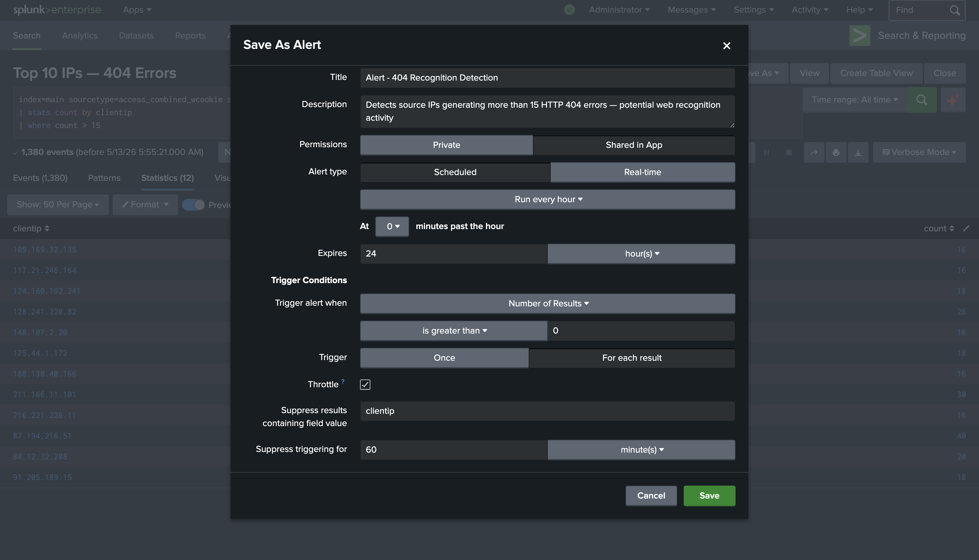The height and width of the screenshot is (560, 979).
Task: Select Shared in App permissions
Action: (634, 145)
